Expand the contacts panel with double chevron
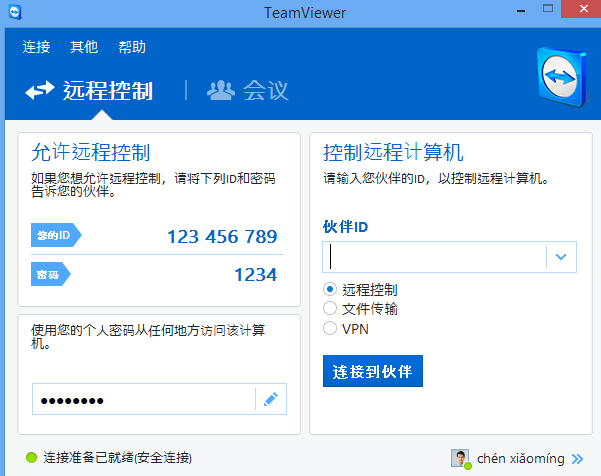601x476 pixels. point(577,459)
